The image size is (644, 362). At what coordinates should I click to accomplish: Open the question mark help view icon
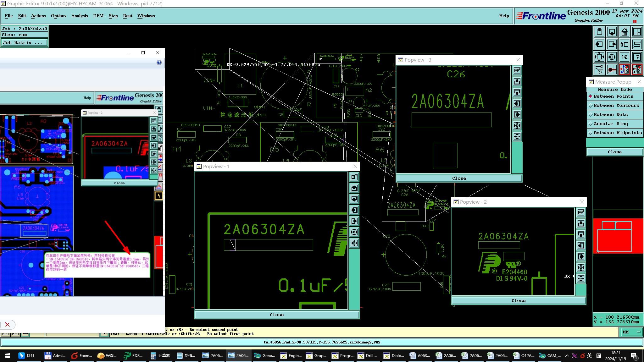(637, 57)
